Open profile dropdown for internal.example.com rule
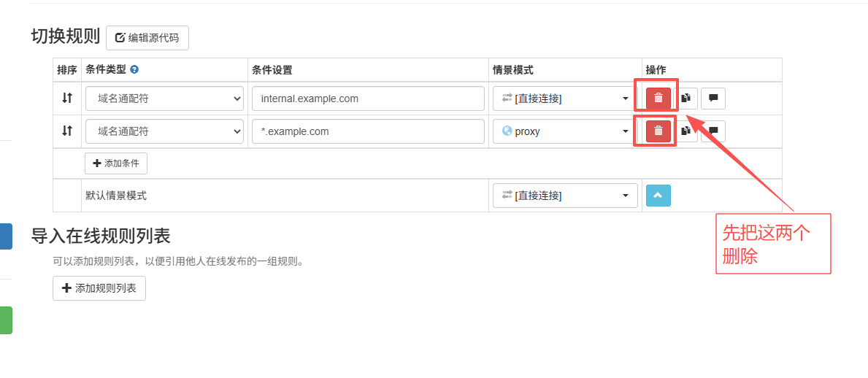The width and height of the screenshot is (868, 378). [565, 99]
